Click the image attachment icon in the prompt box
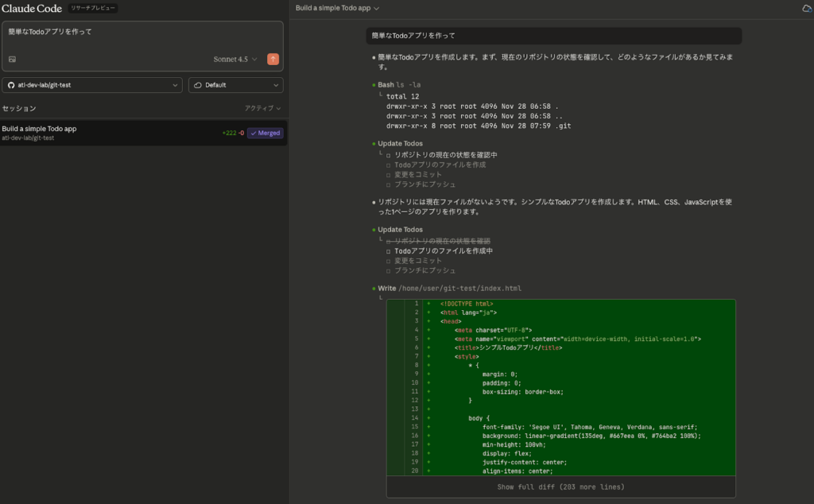Image resolution: width=814 pixels, height=504 pixels. pos(11,59)
